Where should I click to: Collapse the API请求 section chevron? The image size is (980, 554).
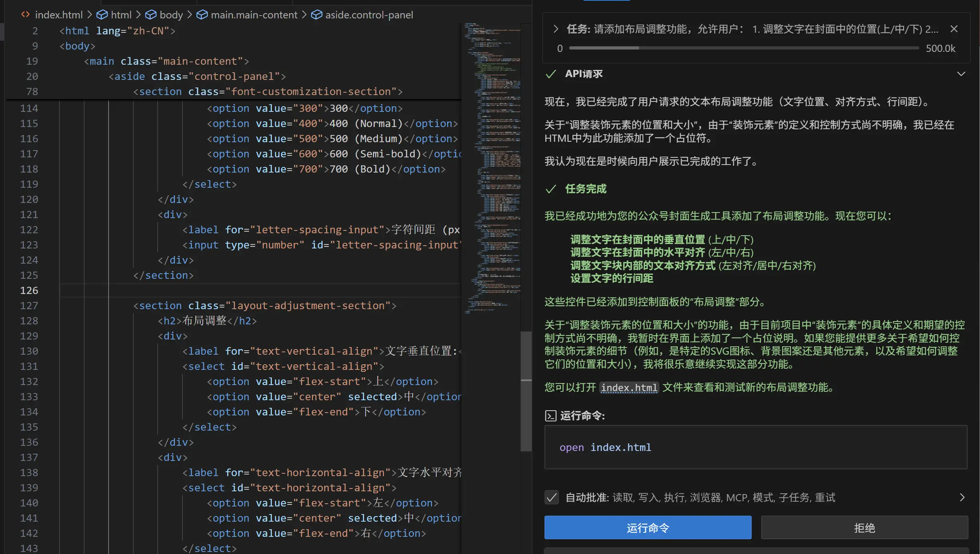961,74
